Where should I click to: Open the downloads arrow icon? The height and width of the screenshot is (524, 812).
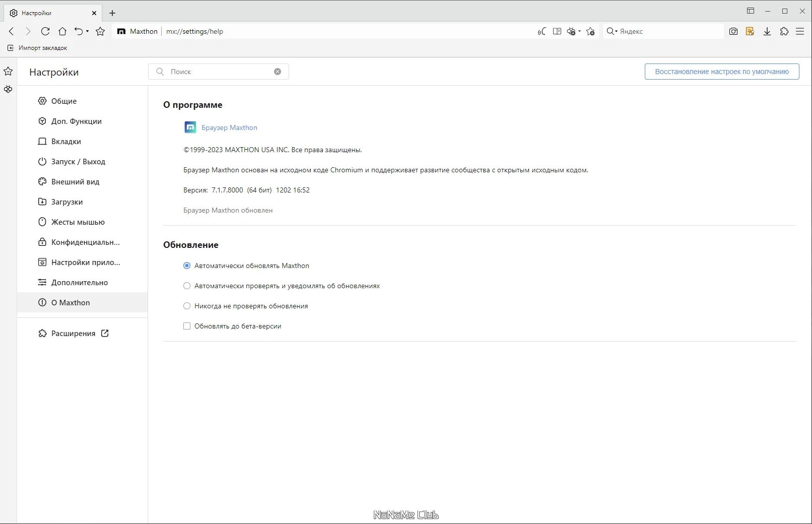tap(767, 31)
